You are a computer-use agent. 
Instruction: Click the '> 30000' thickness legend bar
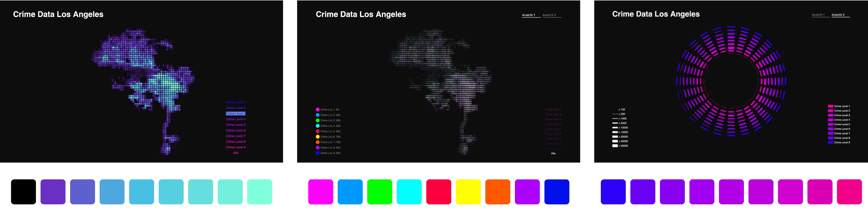[615, 146]
